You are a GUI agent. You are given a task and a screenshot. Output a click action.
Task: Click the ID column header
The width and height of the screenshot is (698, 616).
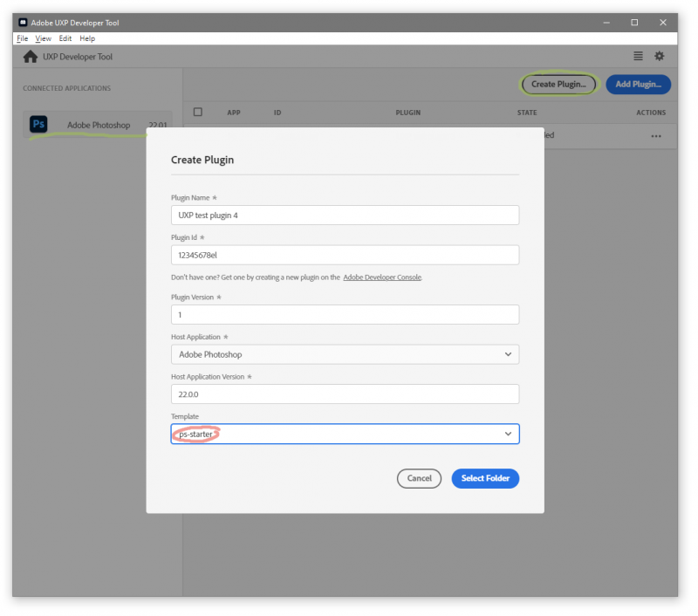coord(277,113)
